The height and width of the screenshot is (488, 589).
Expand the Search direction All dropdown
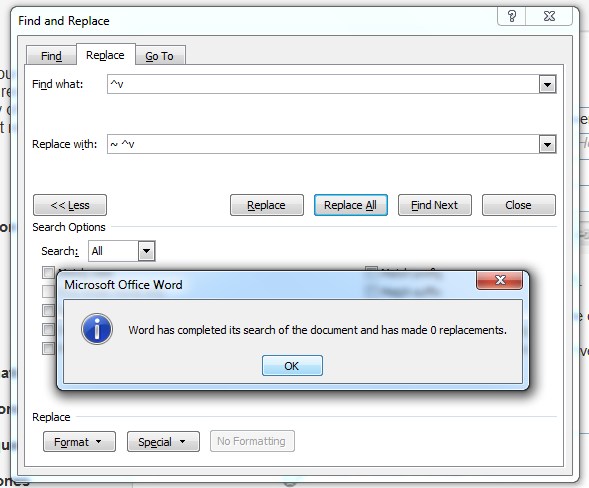click(146, 251)
